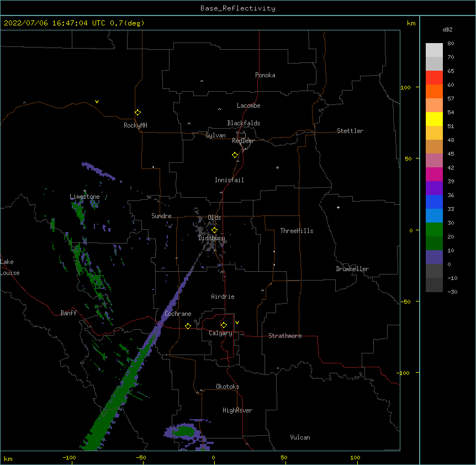Click the Lacombe city label
476x465 pixels.
248,105
